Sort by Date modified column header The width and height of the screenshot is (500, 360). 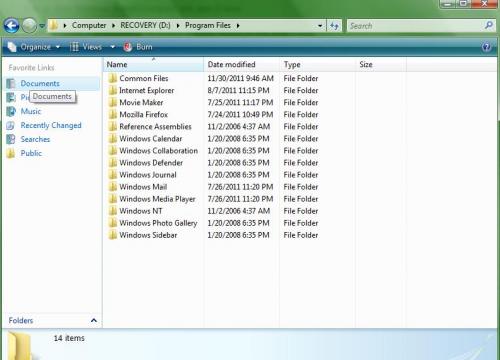pos(241,65)
